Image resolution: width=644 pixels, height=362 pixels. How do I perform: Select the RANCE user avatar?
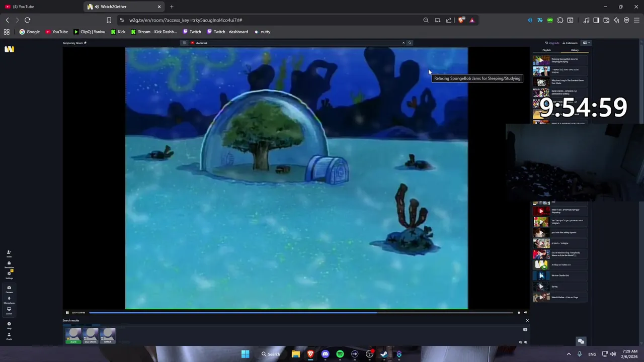(108, 335)
